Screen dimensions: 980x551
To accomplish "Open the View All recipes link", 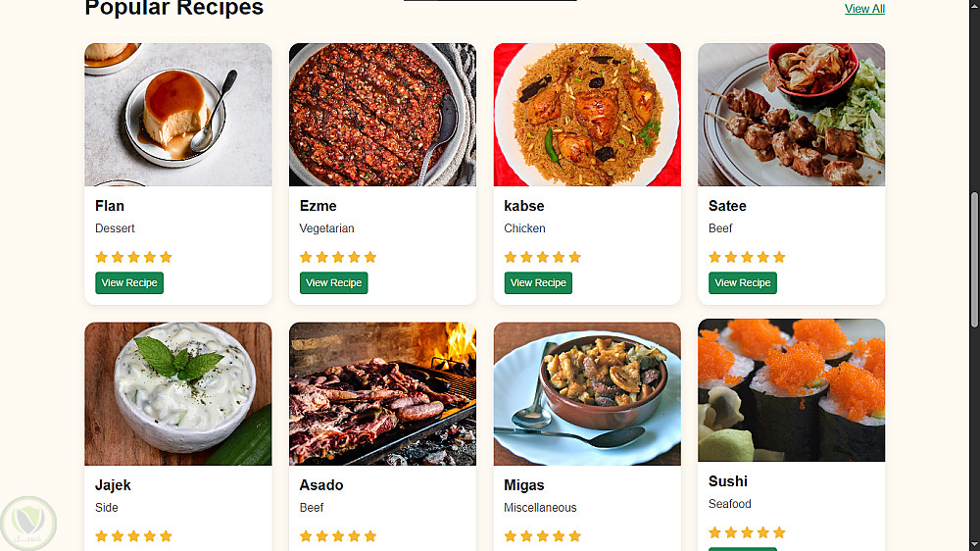I will [x=864, y=9].
